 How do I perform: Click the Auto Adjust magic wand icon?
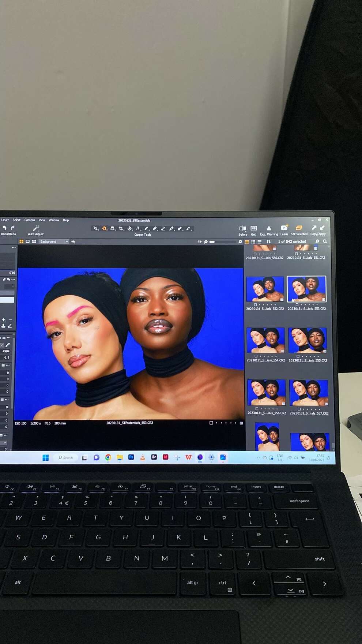pyautogui.click(x=36, y=229)
